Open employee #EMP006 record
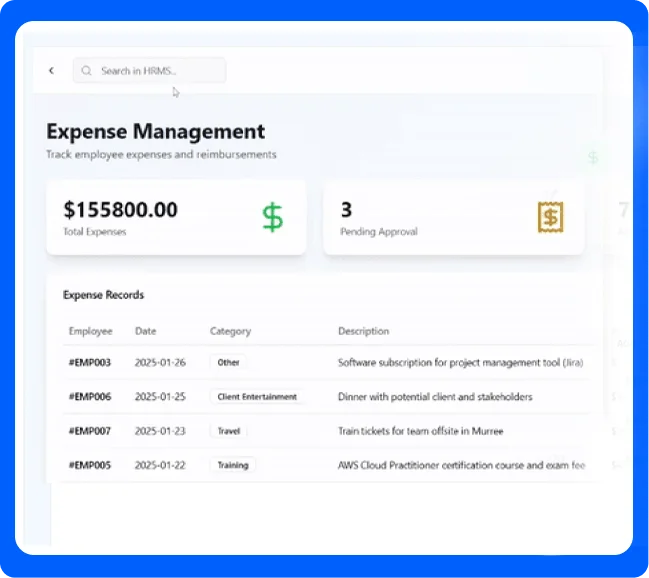This screenshot has height=578, width=649. [90, 397]
